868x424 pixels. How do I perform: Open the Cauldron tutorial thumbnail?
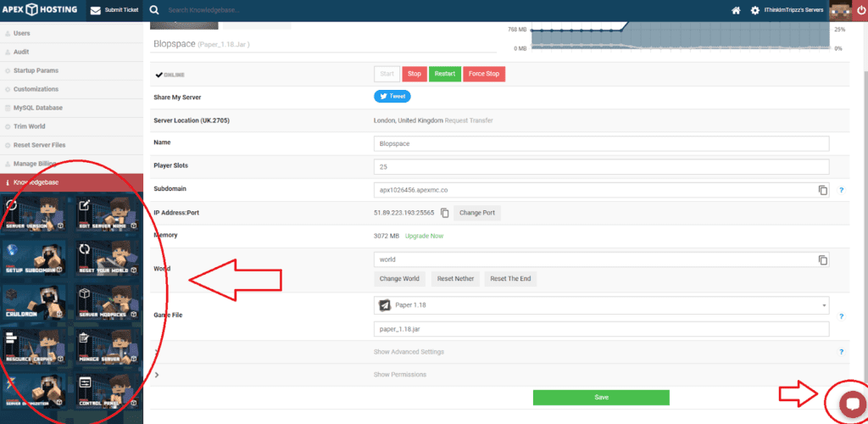tap(34, 303)
